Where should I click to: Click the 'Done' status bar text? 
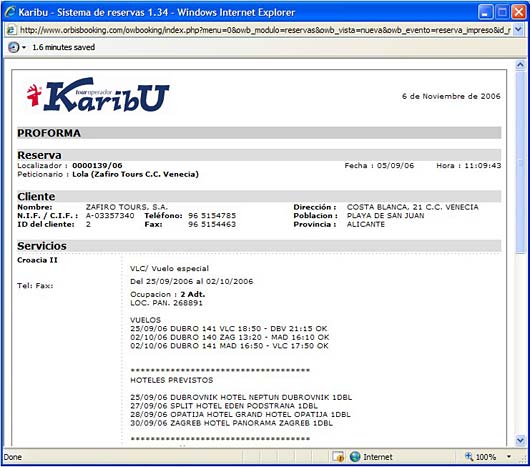point(13,457)
